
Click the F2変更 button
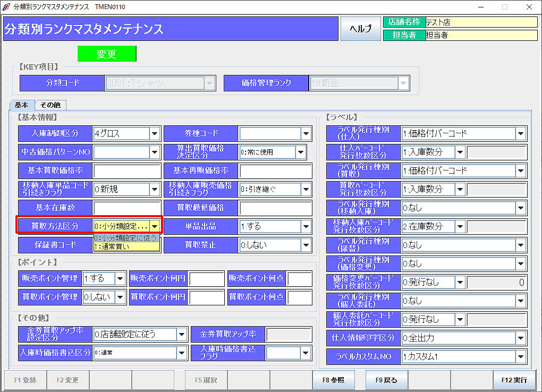[x=67, y=380]
